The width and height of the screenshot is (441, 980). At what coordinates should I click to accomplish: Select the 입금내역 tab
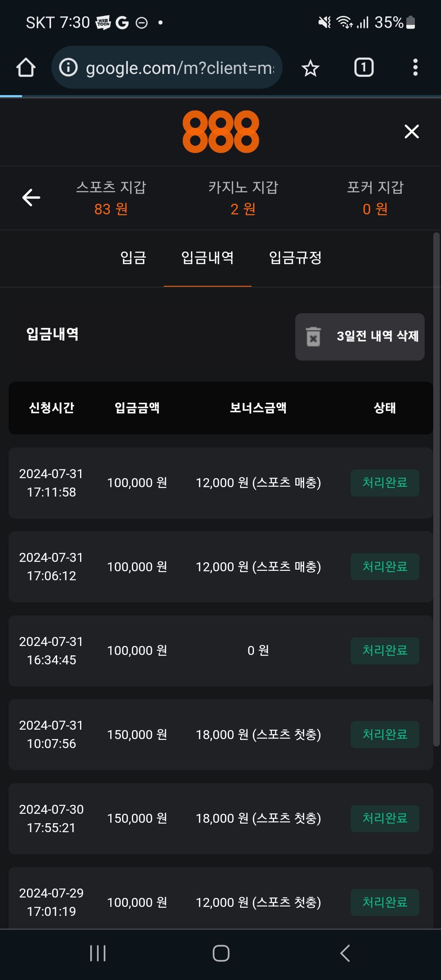(207, 258)
